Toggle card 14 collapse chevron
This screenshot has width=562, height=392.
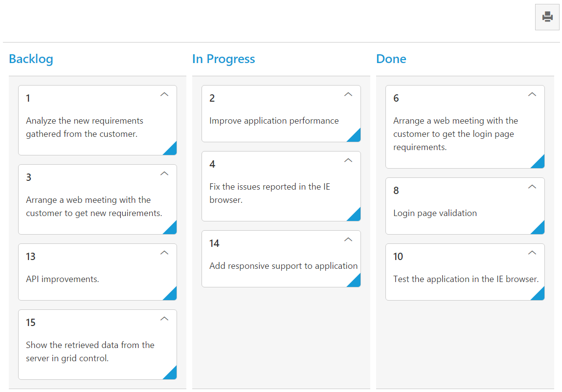coord(348,240)
